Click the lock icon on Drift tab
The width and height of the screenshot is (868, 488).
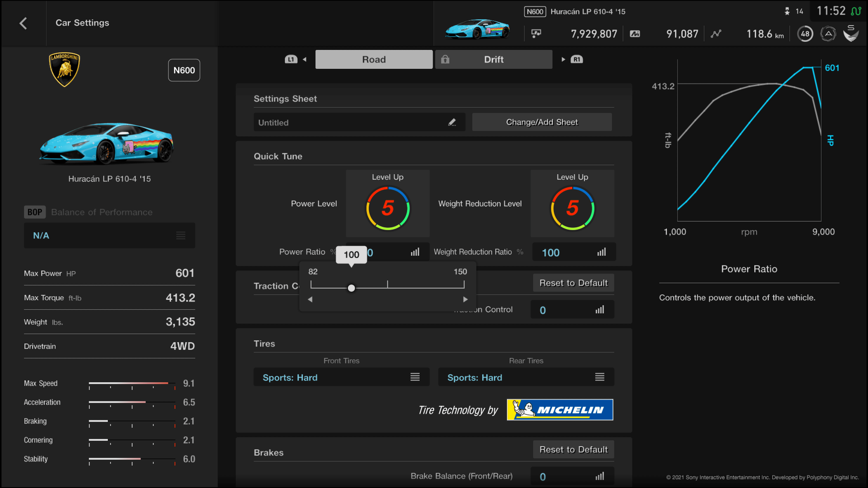(x=445, y=59)
